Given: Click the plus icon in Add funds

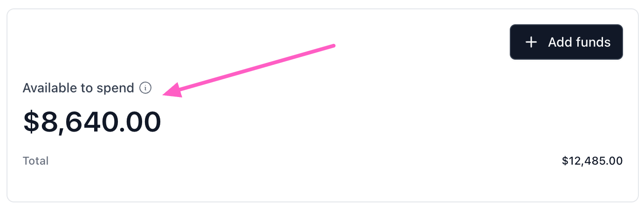Looking at the screenshot, I should (x=531, y=42).
